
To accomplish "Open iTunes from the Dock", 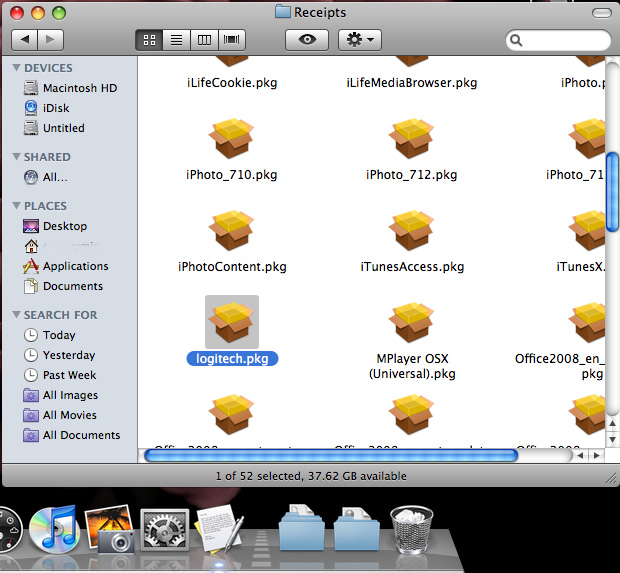I will (54, 529).
